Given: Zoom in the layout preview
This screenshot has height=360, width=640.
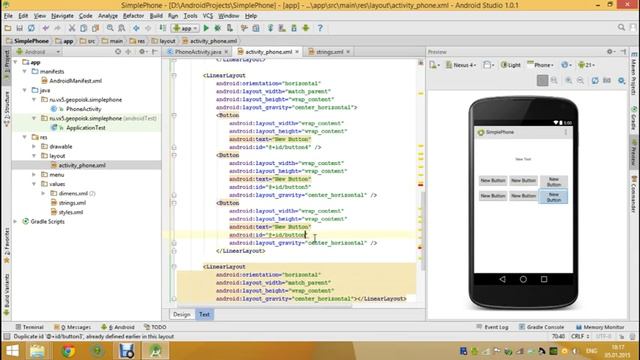Looking at the screenshot, I should [x=569, y=80].
